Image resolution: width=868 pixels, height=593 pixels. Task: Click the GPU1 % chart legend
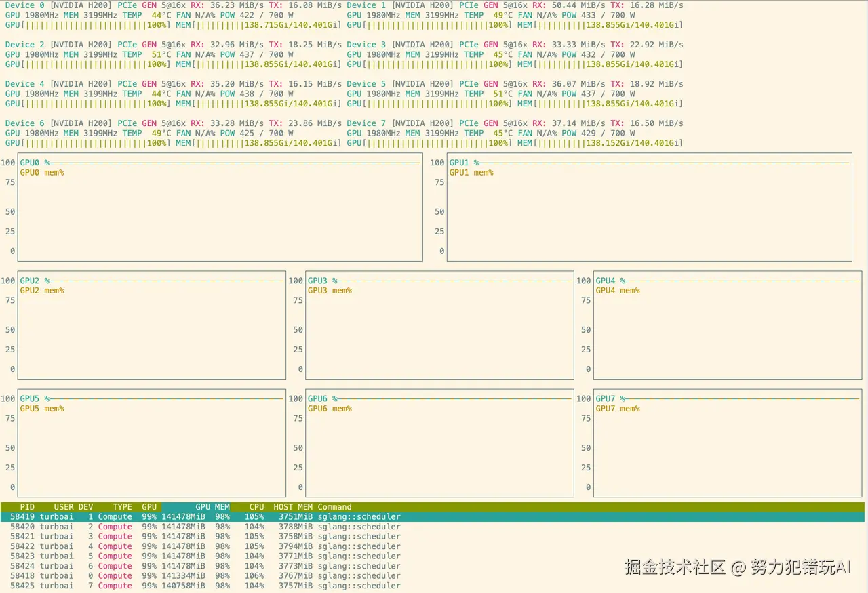click(464, 163)
